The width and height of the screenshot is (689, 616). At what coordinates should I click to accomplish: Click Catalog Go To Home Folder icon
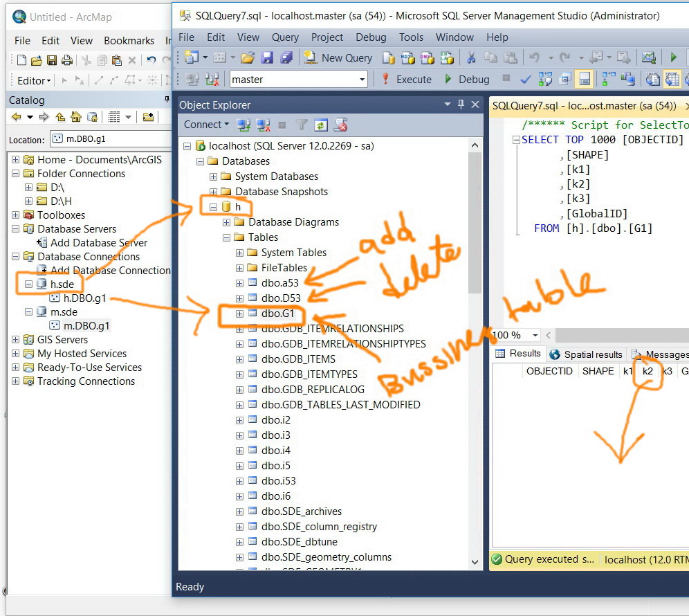pyautogui.click(x=76, y=117)
